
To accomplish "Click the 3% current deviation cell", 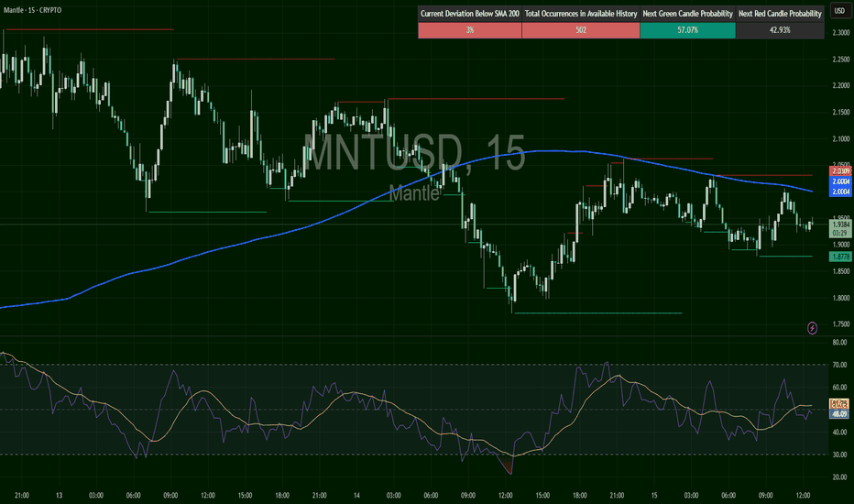I will 469,30.
